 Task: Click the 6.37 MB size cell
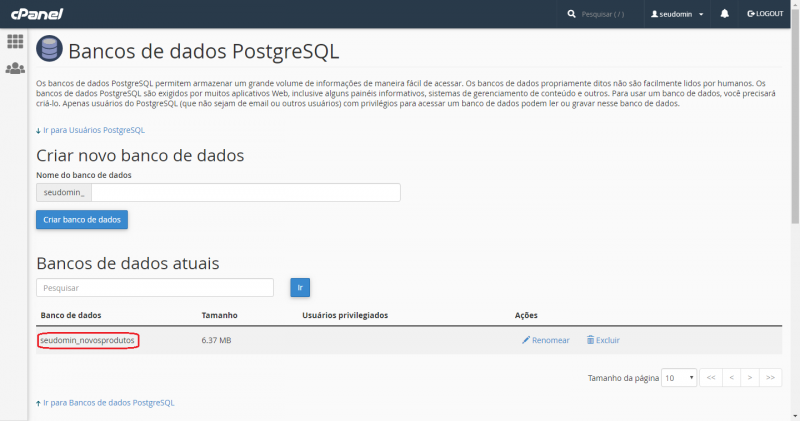coord(216,340)
